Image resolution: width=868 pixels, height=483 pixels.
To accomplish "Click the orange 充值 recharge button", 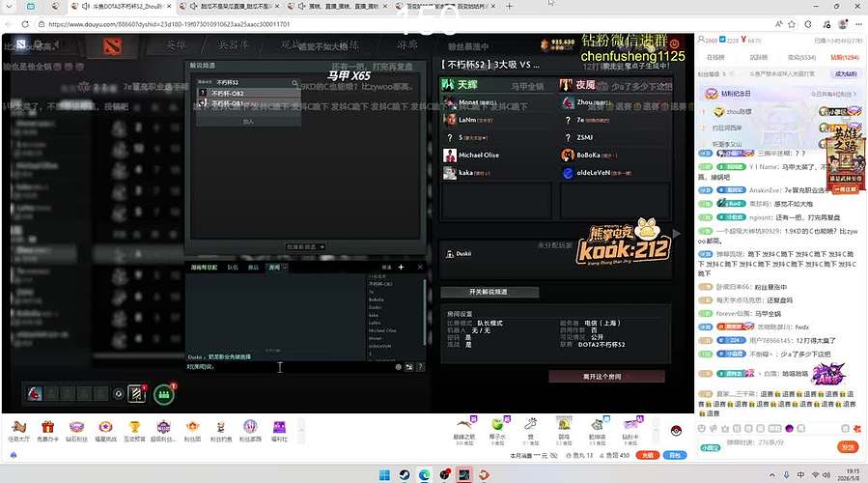I will pyautogui.click(x=647, y=455).
